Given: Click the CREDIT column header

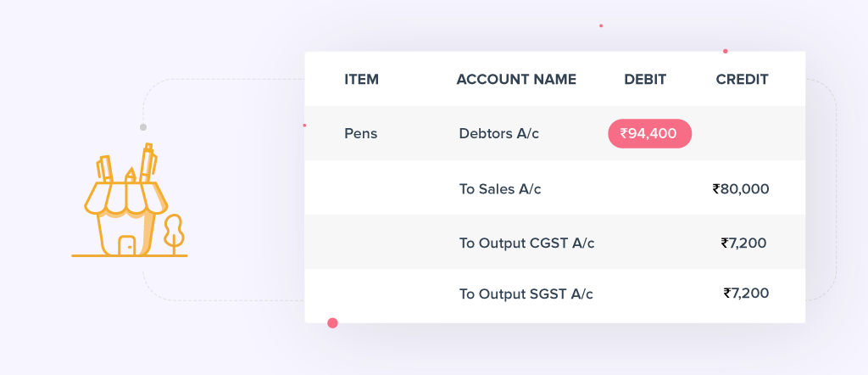Looking at the screenshot, I should 742,80.
